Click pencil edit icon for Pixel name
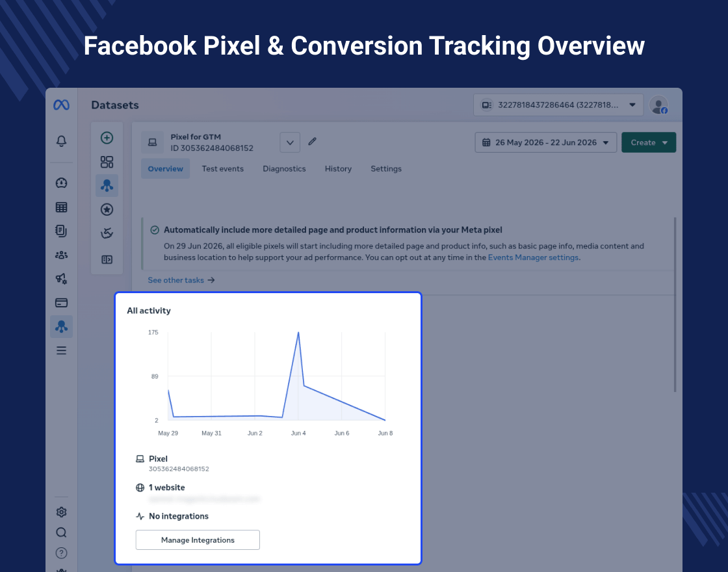 click(x=313, y=141)
